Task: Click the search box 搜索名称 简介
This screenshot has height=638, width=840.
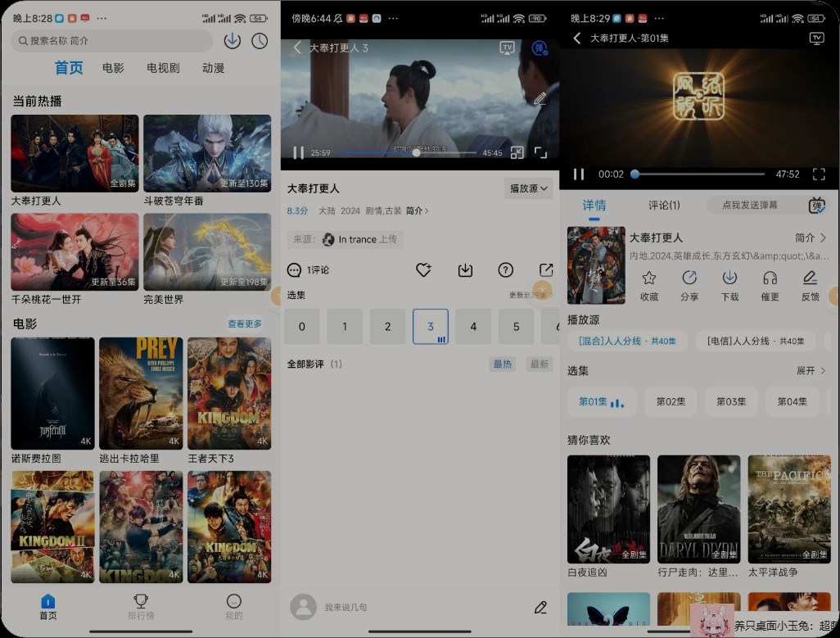Action: pyautogui.click(x=112, y=41)
